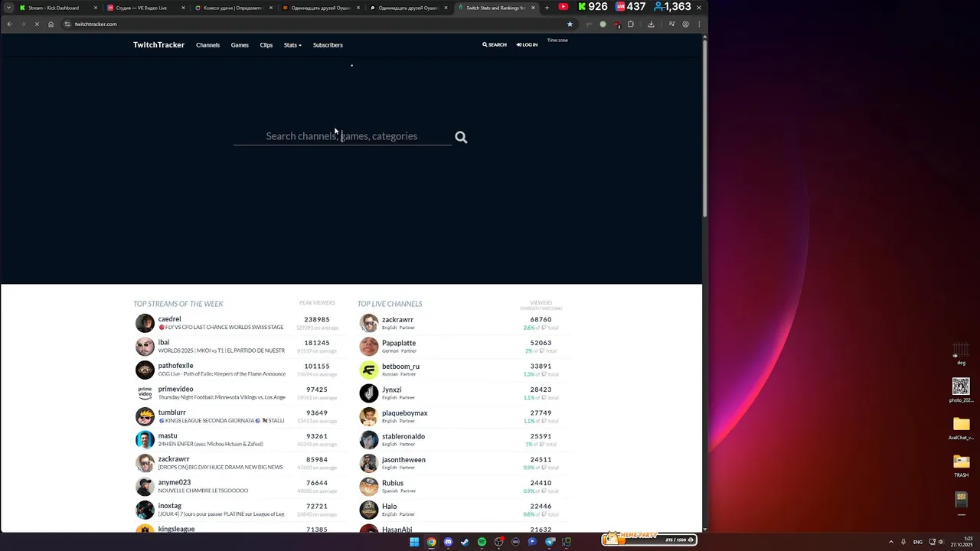Viewport: 980px width, 551px height.
Task: Show hidden system tray icons
Action: click(890, 542)
